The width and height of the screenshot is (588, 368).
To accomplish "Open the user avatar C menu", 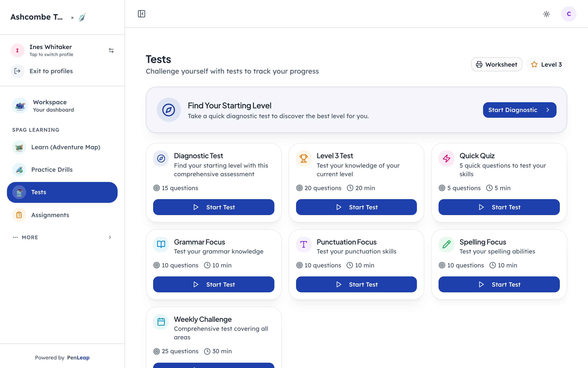I will (x=569, y=14).
